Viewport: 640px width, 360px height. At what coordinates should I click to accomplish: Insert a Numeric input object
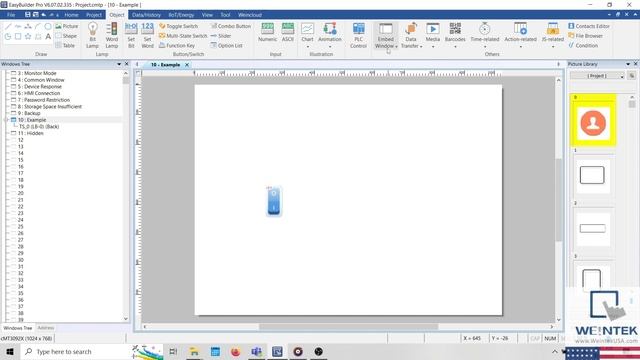coord(267,32)
